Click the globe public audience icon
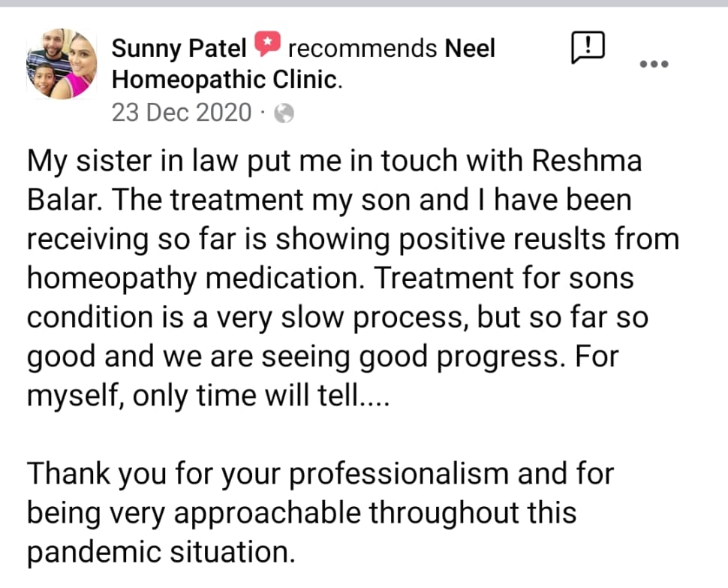Image resolution: width=728 pixels, height=588 pixels. tap(284, 113)
